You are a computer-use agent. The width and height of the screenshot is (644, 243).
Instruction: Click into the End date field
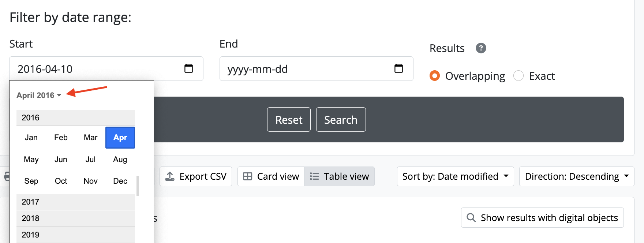click(x=307, y=69)
